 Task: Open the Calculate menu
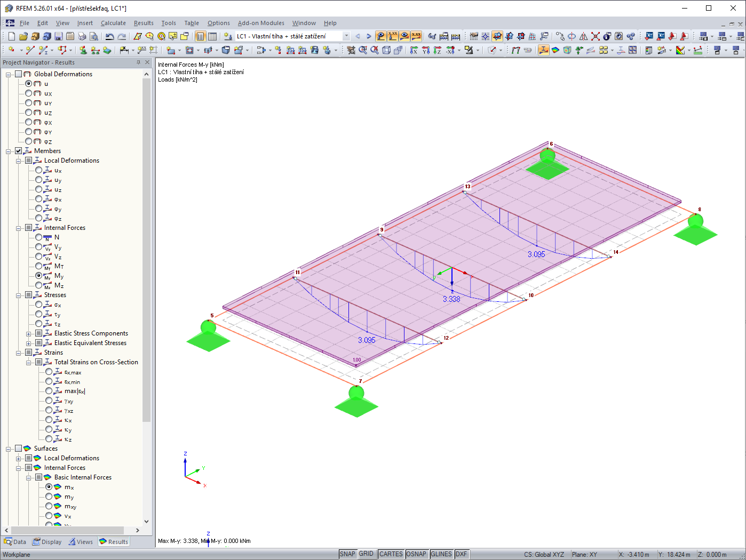113,23
